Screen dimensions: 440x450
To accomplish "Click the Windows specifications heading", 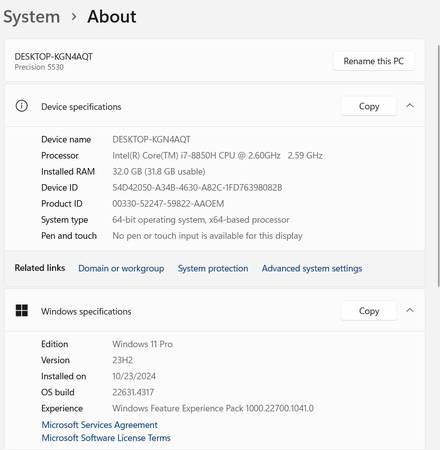I will (86, 311).
